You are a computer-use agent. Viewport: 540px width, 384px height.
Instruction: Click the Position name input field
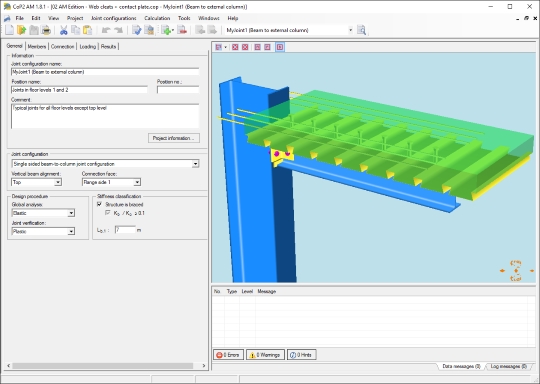click(80, 90)
